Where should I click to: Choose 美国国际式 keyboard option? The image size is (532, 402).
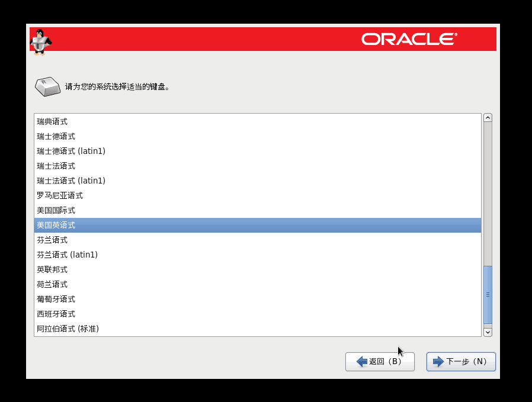[56, 210]
